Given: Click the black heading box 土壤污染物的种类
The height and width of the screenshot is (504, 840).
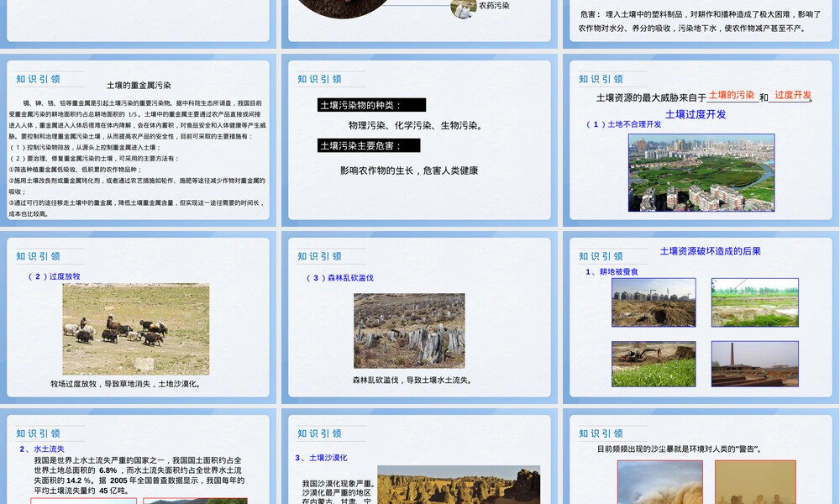Looking at the screenshot, I should 371,105.
